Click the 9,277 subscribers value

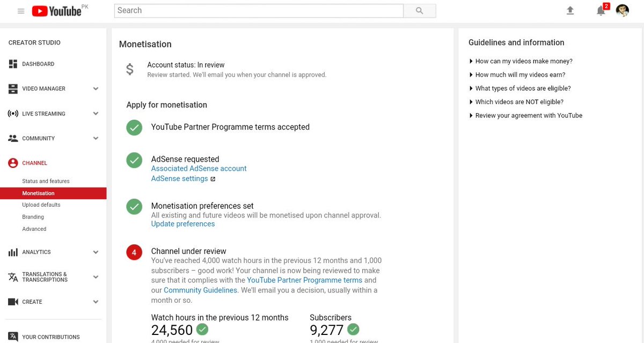click(326, 330)
